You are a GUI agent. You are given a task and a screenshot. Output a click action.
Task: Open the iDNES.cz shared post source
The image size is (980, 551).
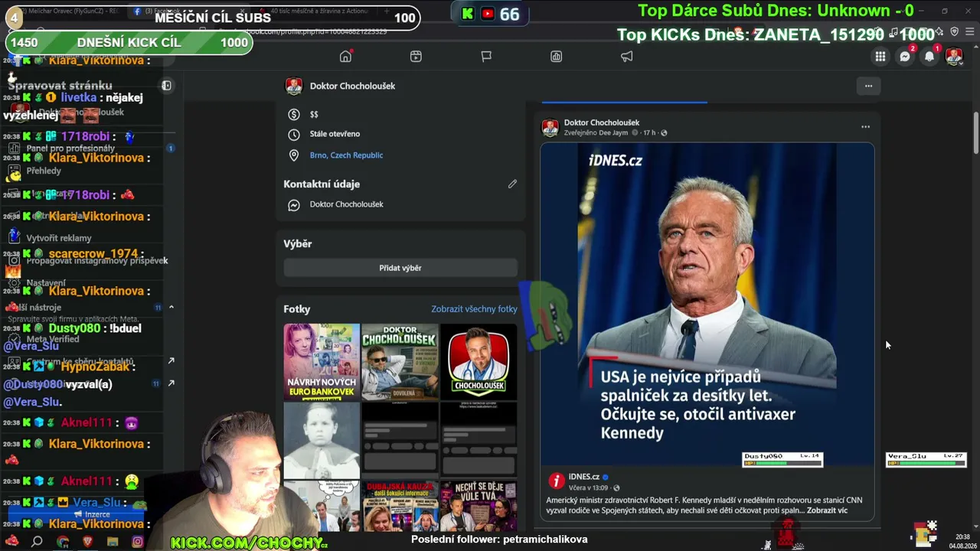click(583, 477)
